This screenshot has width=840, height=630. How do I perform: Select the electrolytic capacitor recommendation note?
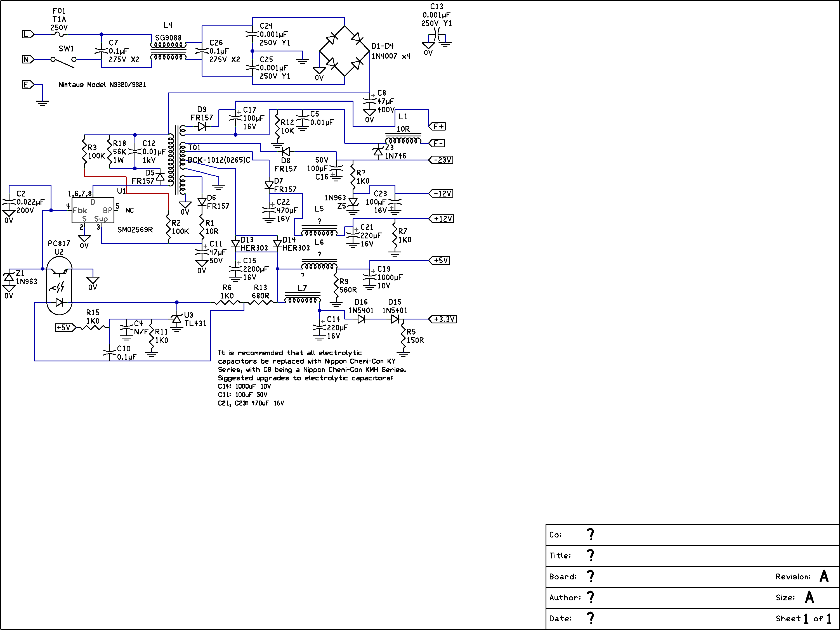pos(312,378)
